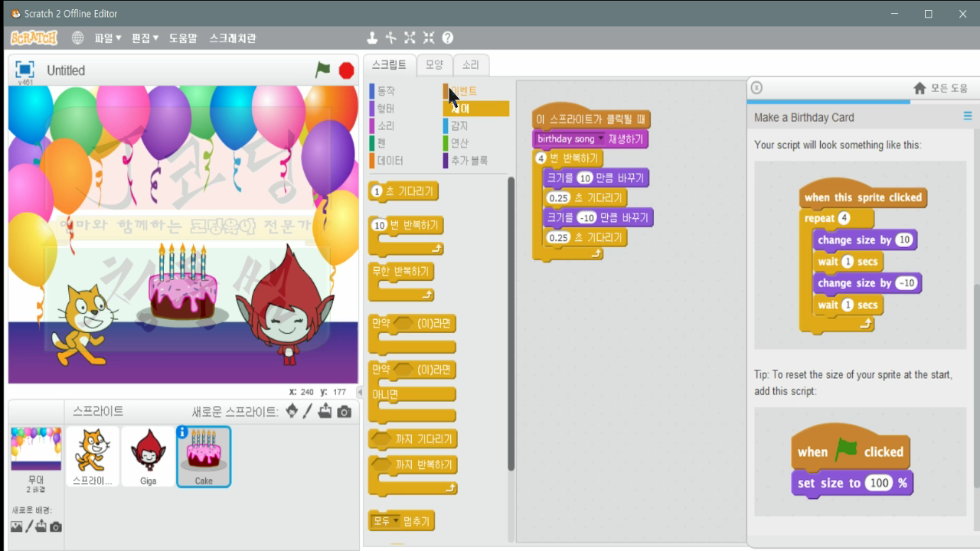Edit the project title Untitled
980x551 pixels.
tap(66, 70)
